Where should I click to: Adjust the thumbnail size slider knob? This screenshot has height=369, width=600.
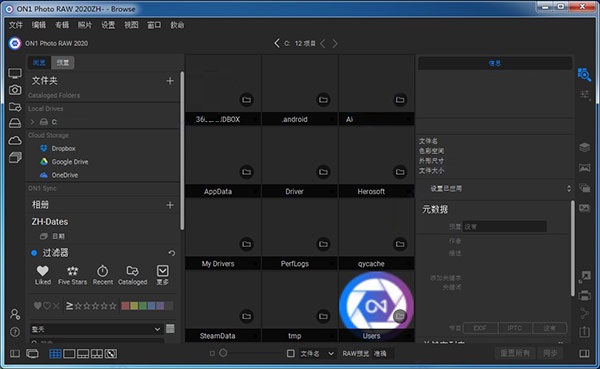pos(223,353)
